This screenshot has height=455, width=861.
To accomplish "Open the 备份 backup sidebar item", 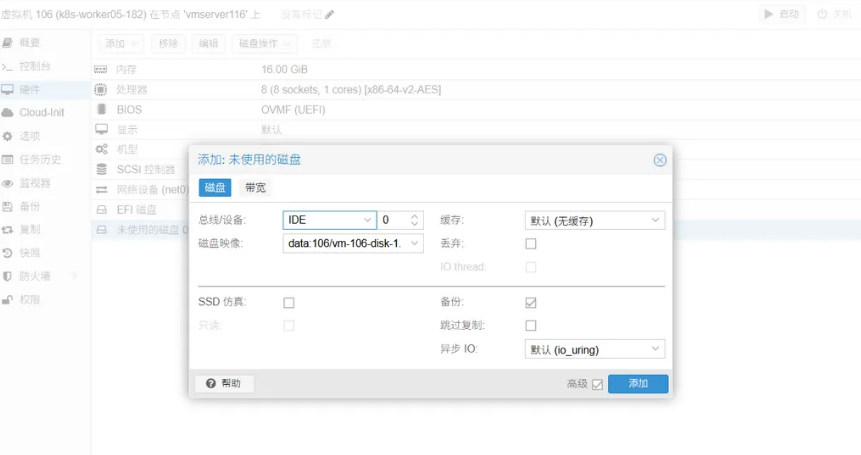I will 29,206.
